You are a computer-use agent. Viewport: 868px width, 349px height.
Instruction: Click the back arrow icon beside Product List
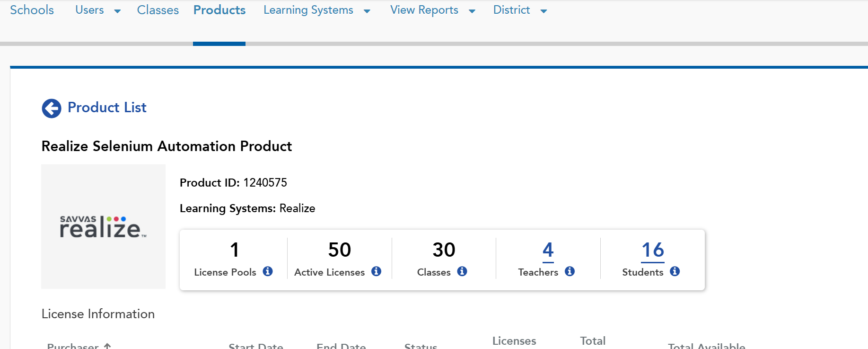click(52, 108)
